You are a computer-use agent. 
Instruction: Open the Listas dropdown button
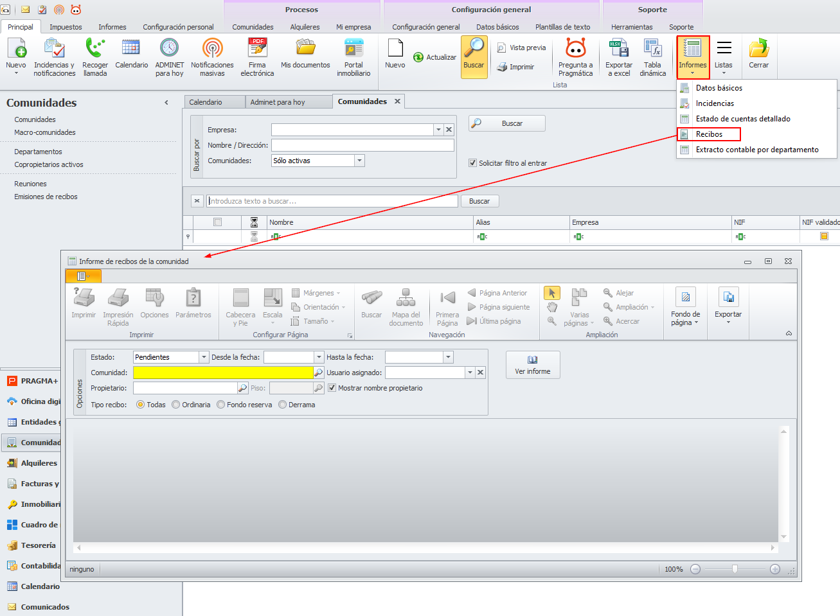724,57
